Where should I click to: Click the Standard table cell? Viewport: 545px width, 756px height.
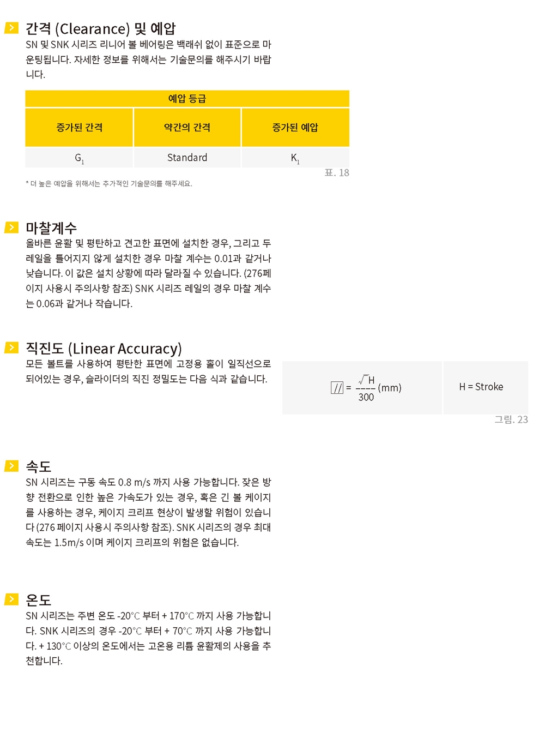pyautogui.click(x=187, y=158)
